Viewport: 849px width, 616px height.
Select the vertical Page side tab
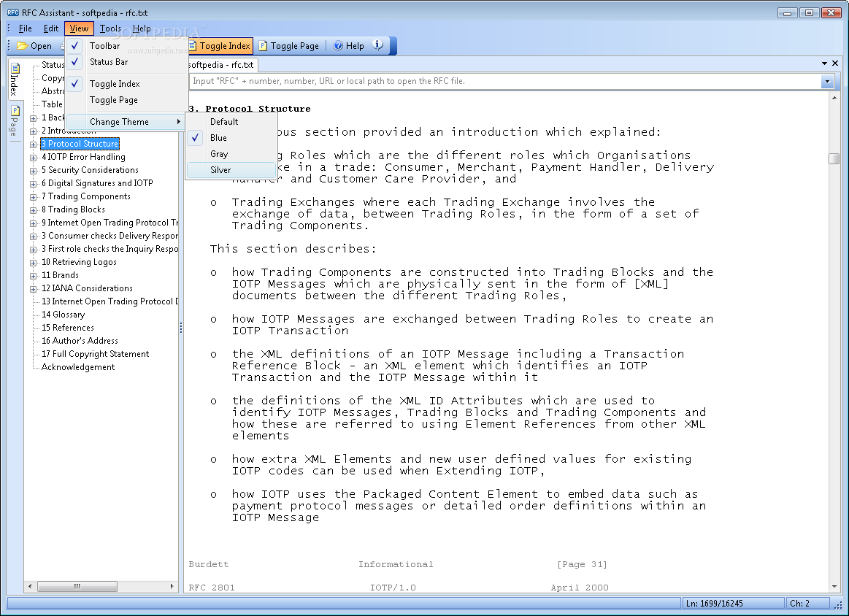[15, 121]
